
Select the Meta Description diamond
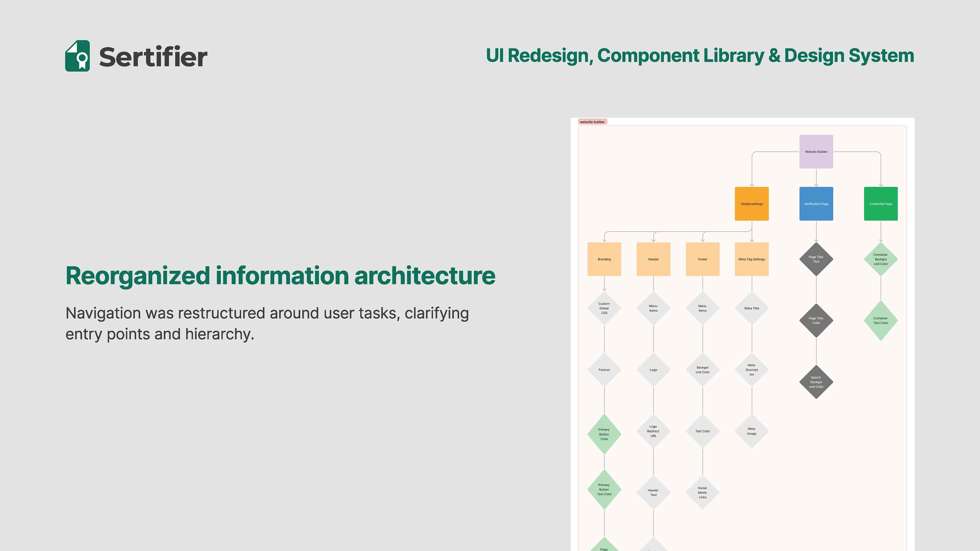[x=751, y=370]
